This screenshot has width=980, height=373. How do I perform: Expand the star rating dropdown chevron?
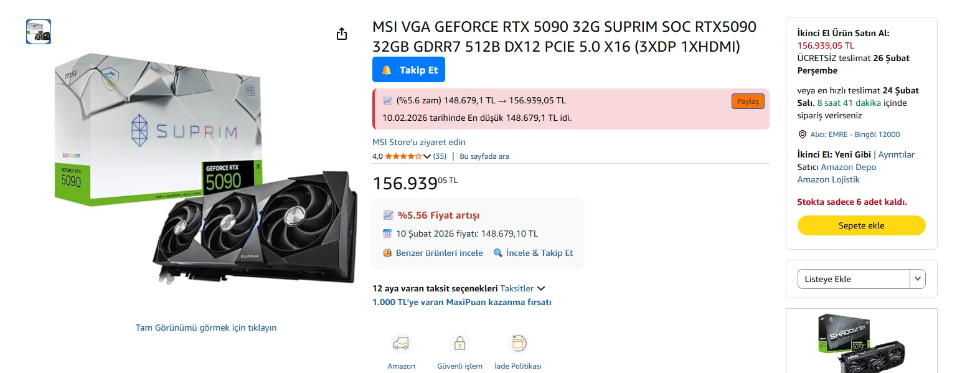point(427,156)
